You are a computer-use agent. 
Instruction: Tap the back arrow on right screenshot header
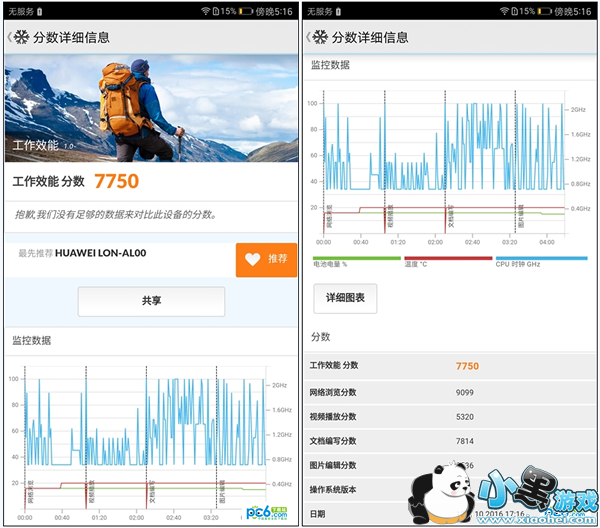coord(308,37)
